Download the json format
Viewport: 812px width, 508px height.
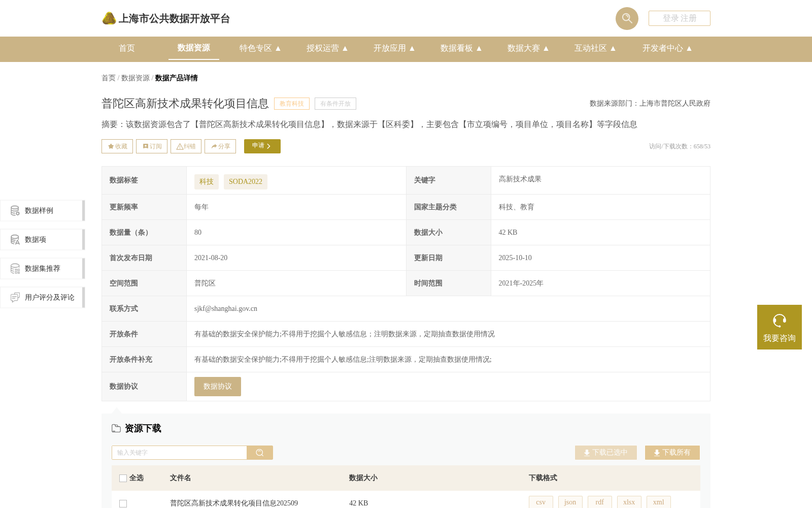[570, 502]
